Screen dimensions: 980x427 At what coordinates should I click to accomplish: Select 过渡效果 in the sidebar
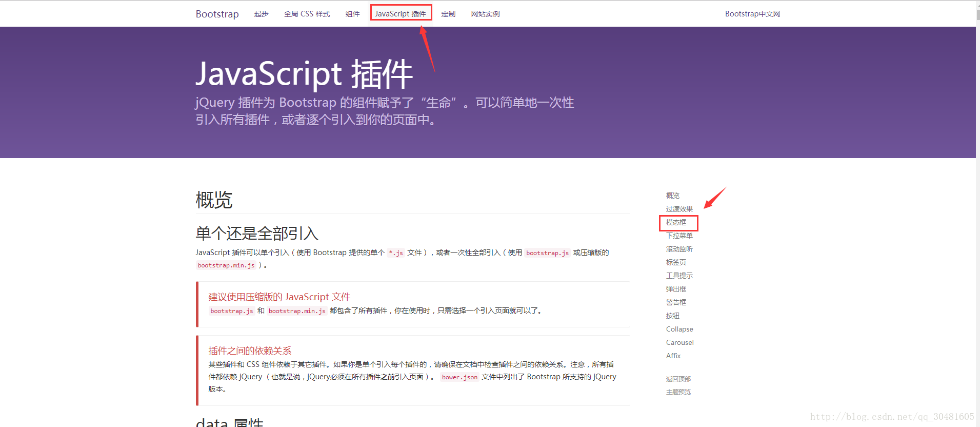[679, 209]
